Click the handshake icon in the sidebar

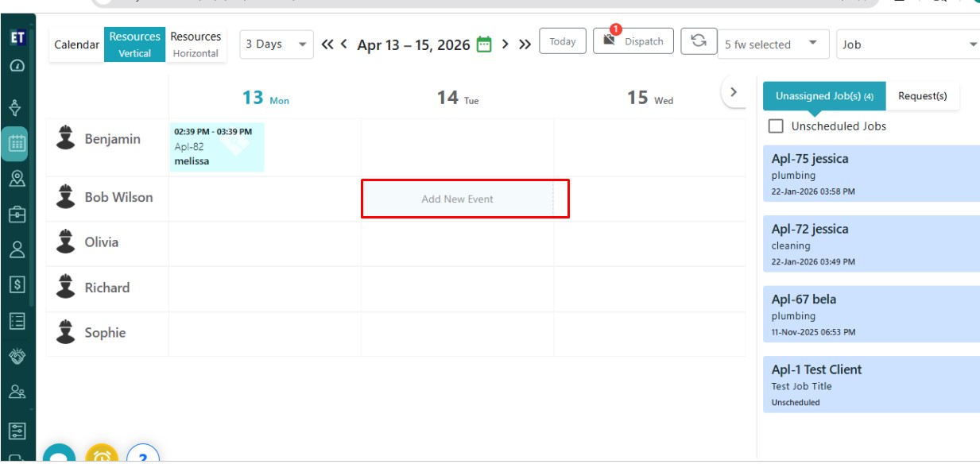(17, 357)
